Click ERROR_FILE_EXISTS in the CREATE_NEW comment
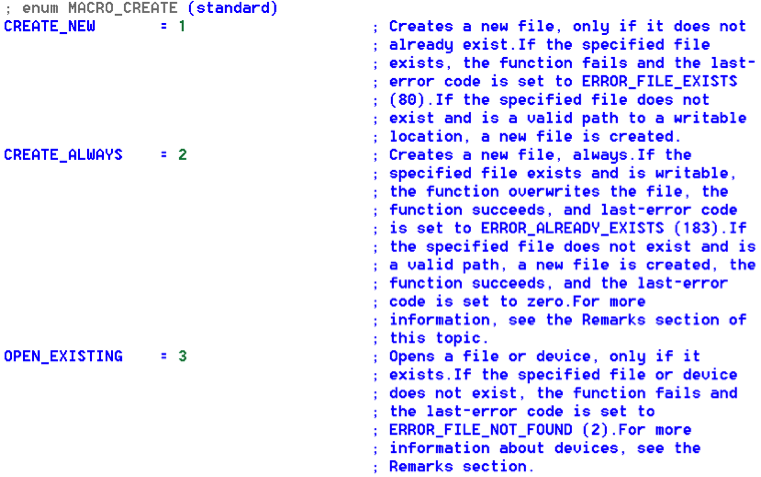The height and width of the screenshot is (477, 761). [660, 81]
